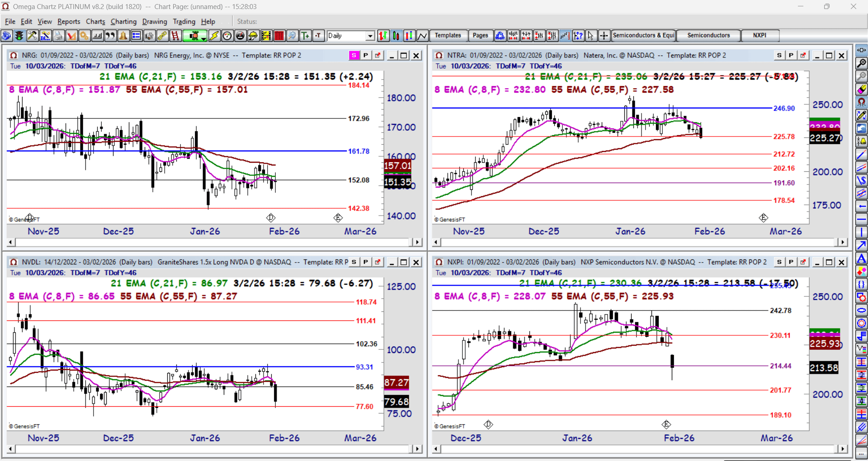Open the File menu
This screenshot has height=461, width=868.
[10, 21]
